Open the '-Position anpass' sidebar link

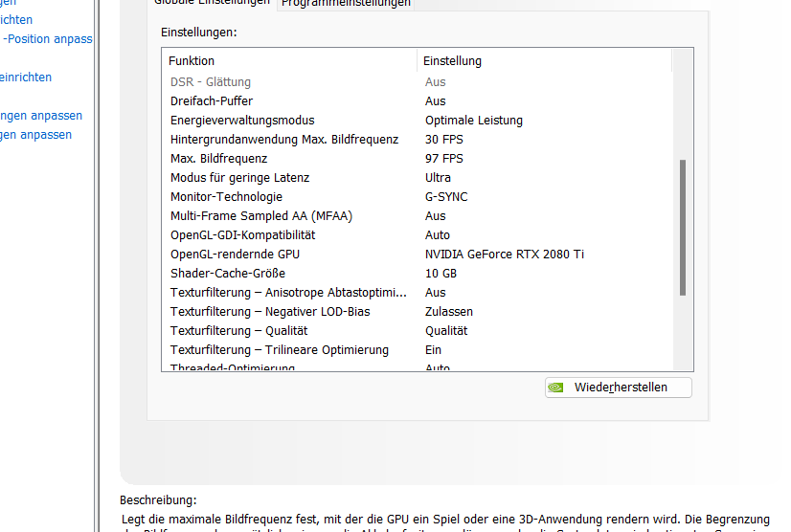pos(48,39)
